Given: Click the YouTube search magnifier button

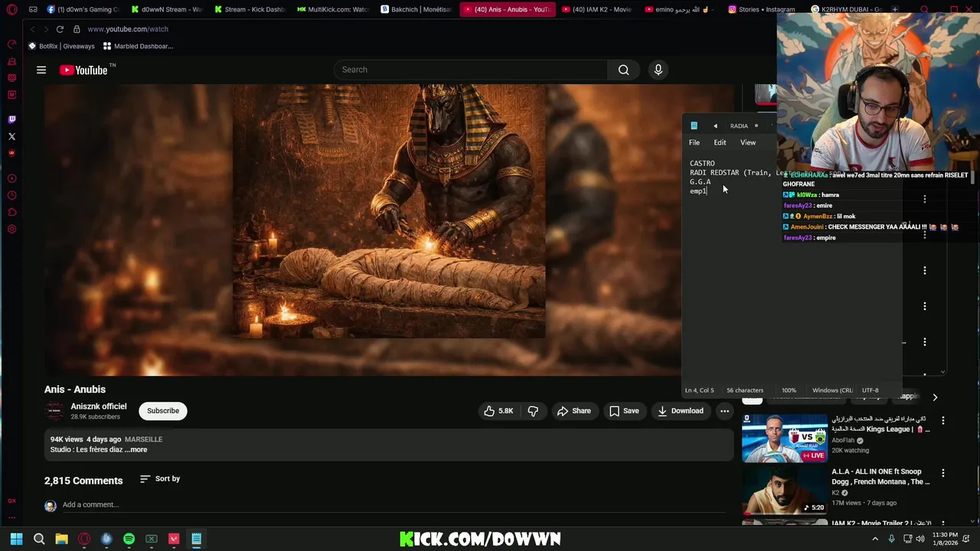Looking at the screenshot, I should (x=623, y=70).
